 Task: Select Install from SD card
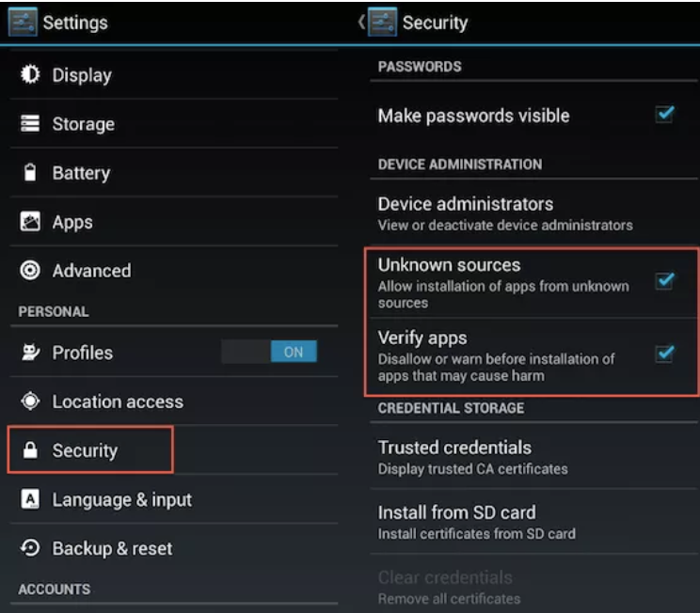point(533,522)
